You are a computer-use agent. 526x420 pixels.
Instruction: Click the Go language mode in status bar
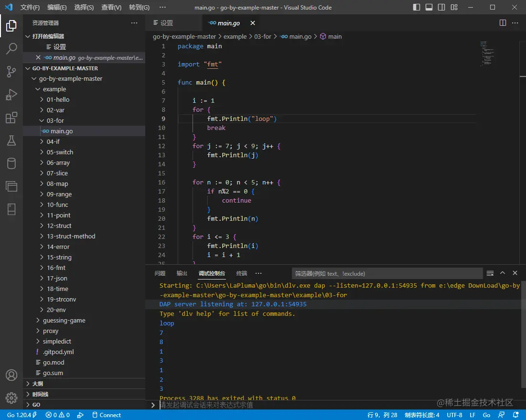[486, 415]
